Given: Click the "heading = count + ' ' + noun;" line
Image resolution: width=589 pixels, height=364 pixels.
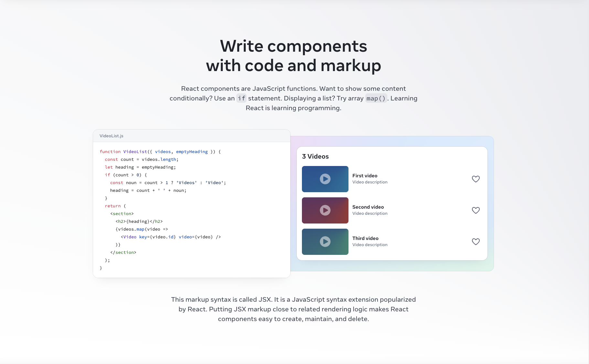Looking at the screenshot, I should click(148, 190).
